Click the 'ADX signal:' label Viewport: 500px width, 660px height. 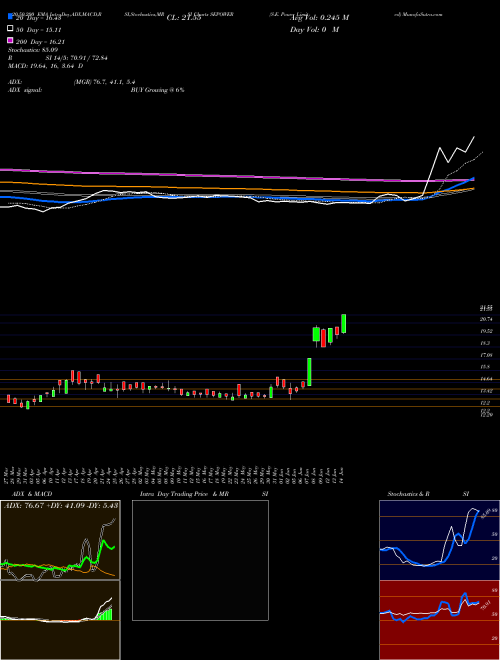[25, 90]
